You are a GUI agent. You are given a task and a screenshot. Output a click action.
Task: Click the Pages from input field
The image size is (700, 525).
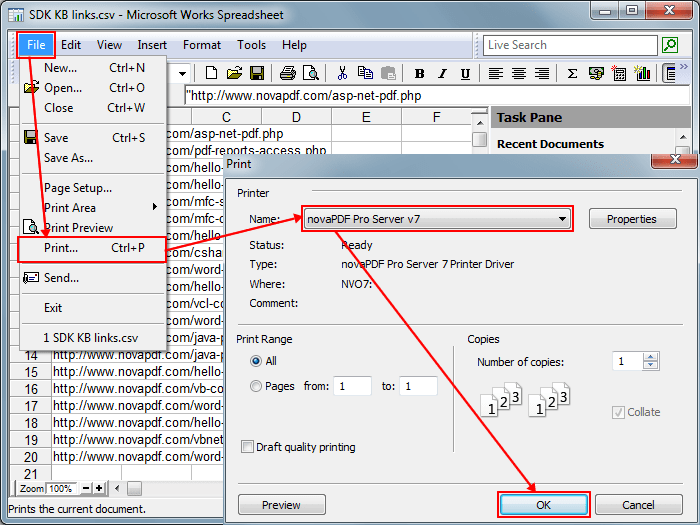click(x=352, y=386)
